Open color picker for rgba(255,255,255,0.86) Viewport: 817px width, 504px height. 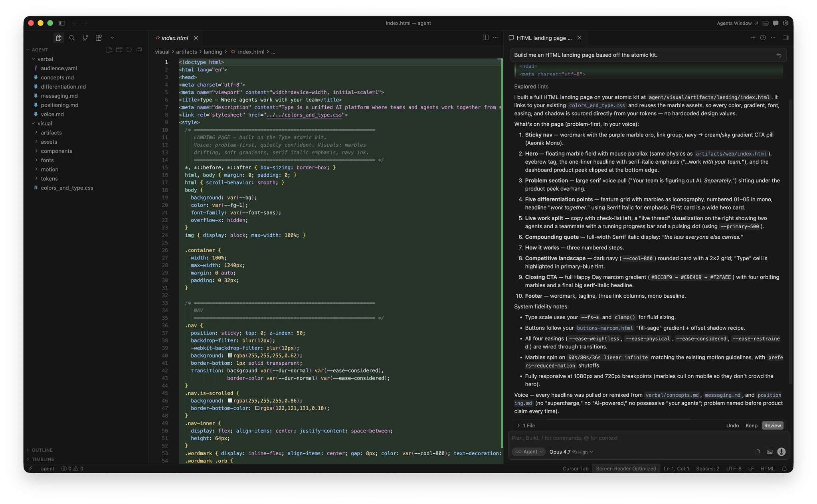[x=230, y=401]
